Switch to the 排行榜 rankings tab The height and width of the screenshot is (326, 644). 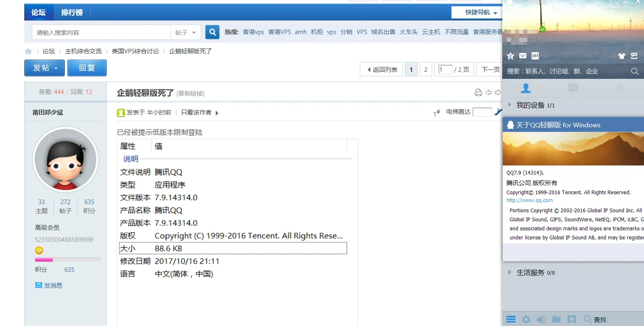click(x=72, y=12)
